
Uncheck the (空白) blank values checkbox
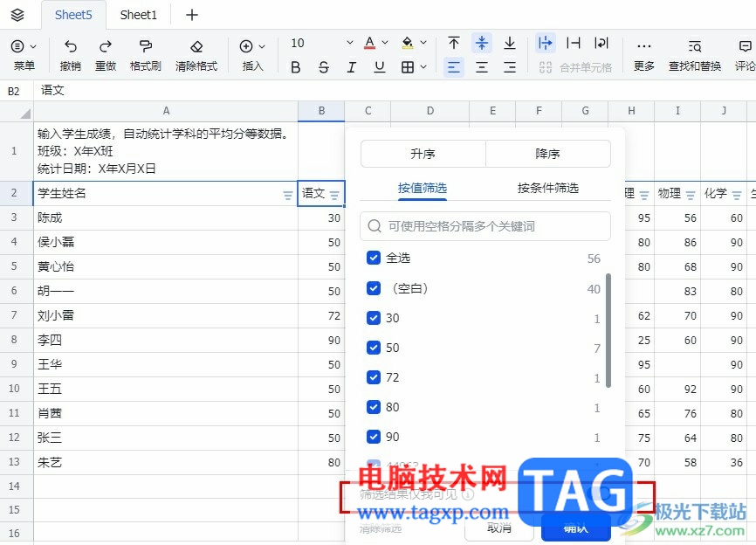(x=373, y=288)
